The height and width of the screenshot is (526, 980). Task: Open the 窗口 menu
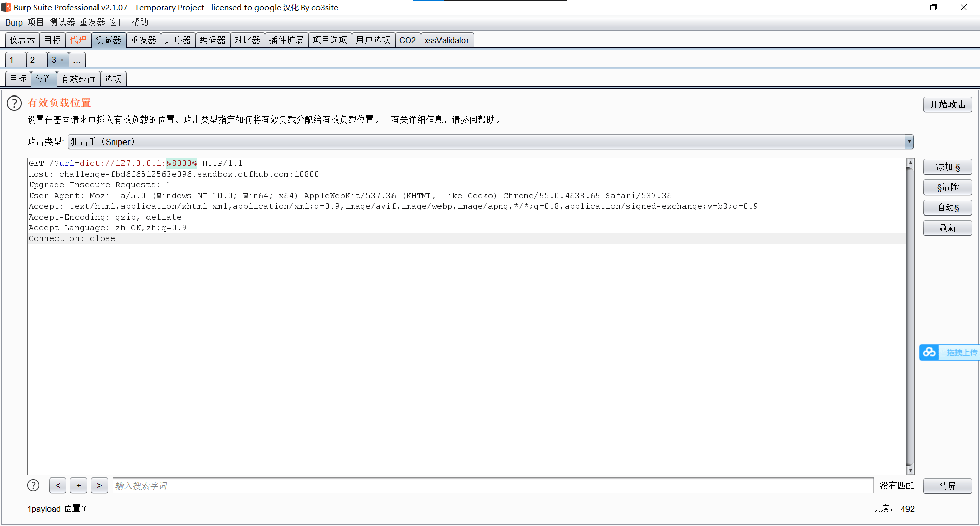tap(117, 22)
